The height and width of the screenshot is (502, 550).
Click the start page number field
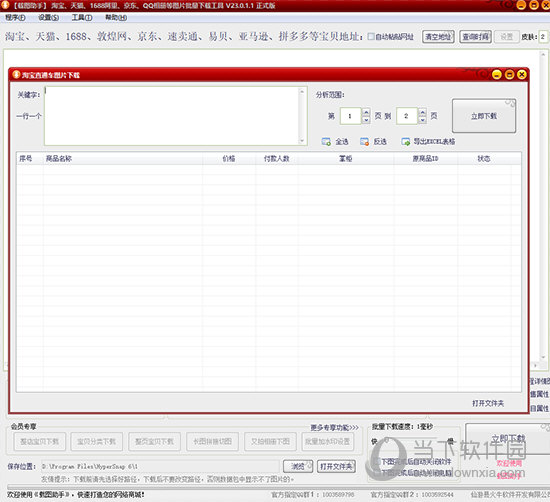click(x=350, y=116)
